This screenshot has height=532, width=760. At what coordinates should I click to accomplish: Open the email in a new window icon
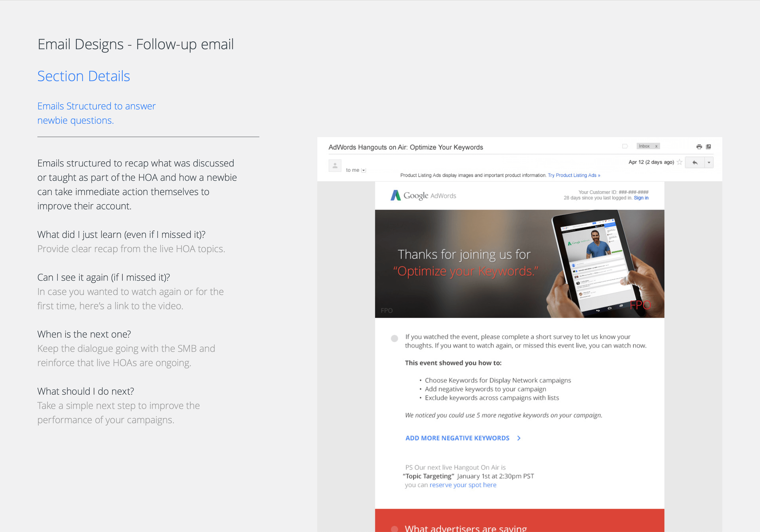(708, 146)
